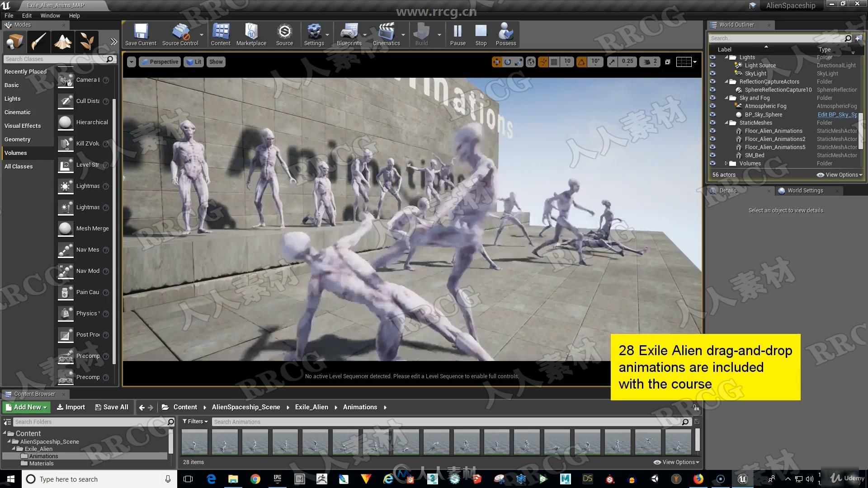Switch to the World Settings tab

(805, 191)
